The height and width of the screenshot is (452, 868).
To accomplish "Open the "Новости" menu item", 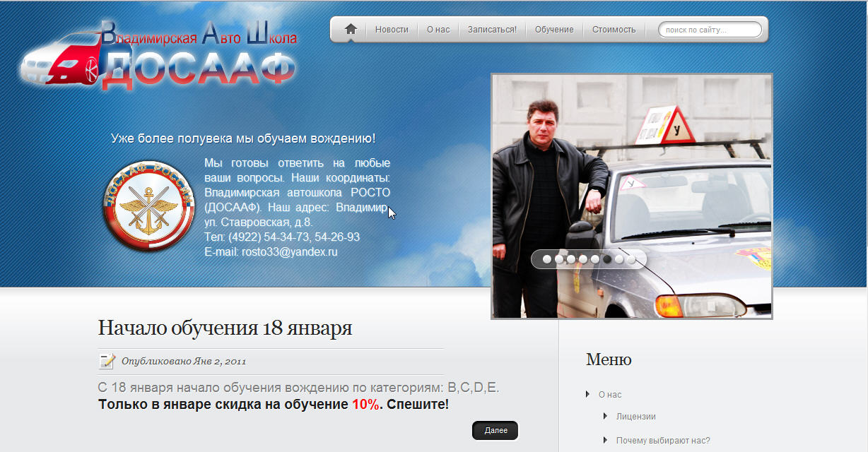I will pos(392,29).
